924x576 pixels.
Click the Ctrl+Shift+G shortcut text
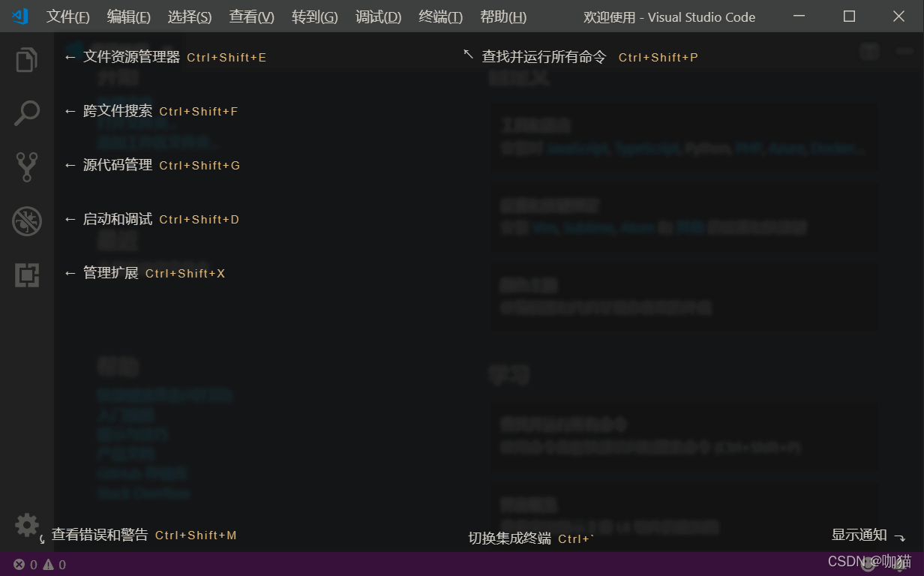tap(199, 166)
